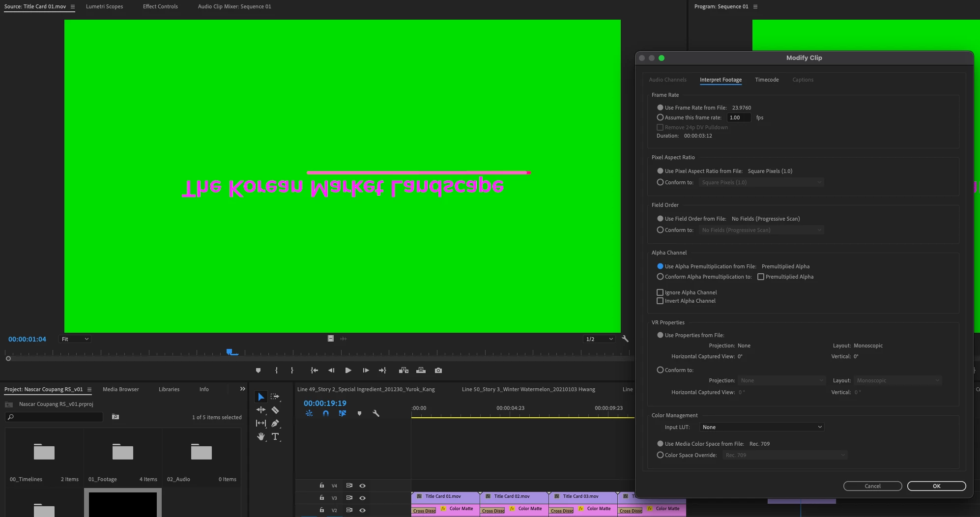Select Conform Alpha Premultiplication radio button
980x517 pixels.
pyautogui.click(x=660, y=277)
